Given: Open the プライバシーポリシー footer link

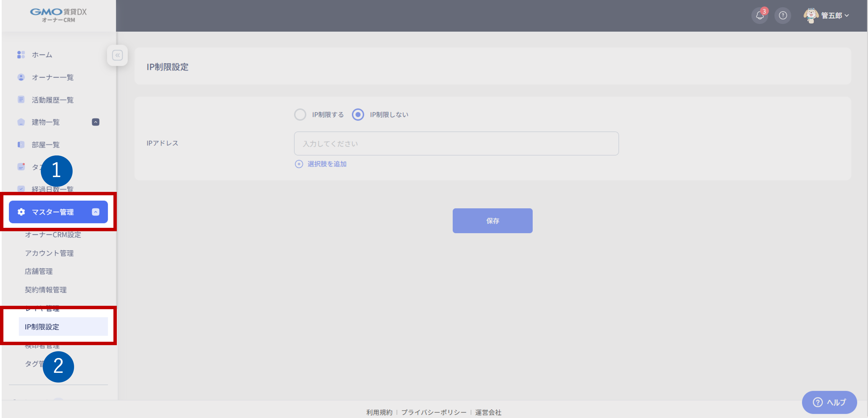Looking at the screenshot, I should (x=434, y=412).
